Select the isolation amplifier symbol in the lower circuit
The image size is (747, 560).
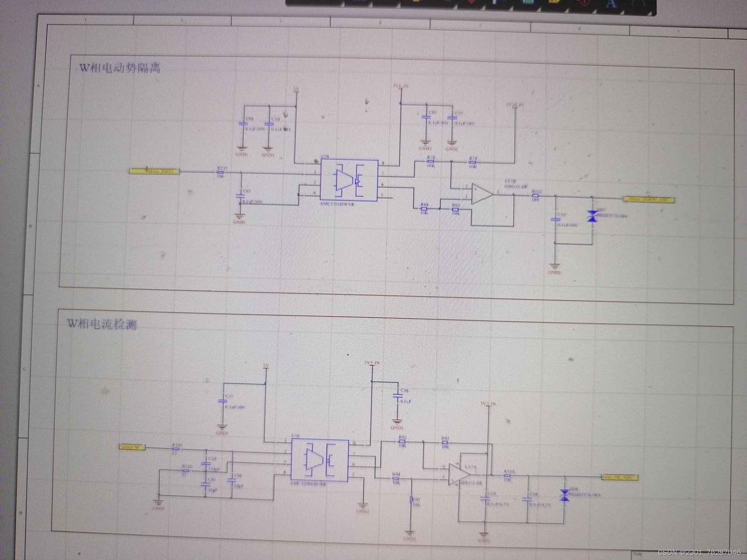pyautogui.click(x=320, y=460)
